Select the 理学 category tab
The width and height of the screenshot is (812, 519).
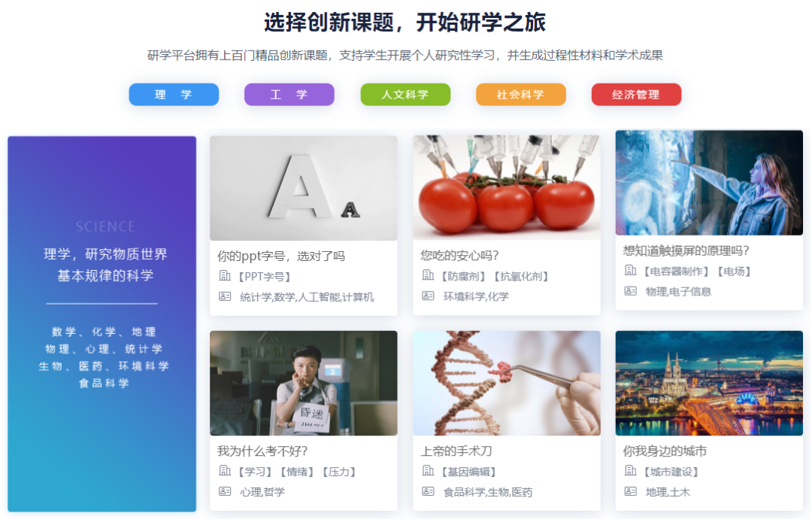(x=174, y=95)
